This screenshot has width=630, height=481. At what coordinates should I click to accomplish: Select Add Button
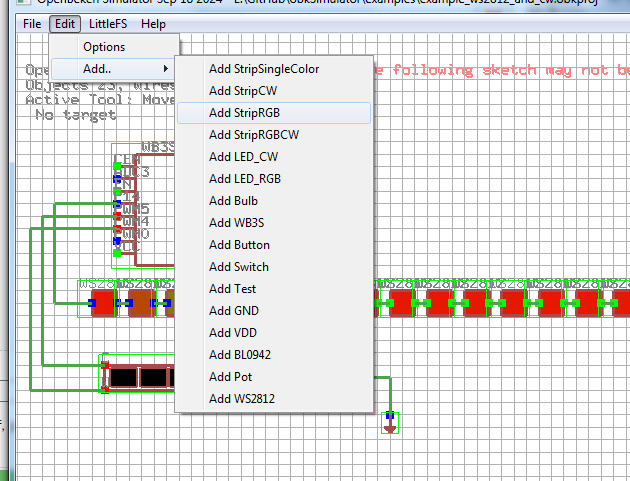point(274,245)
